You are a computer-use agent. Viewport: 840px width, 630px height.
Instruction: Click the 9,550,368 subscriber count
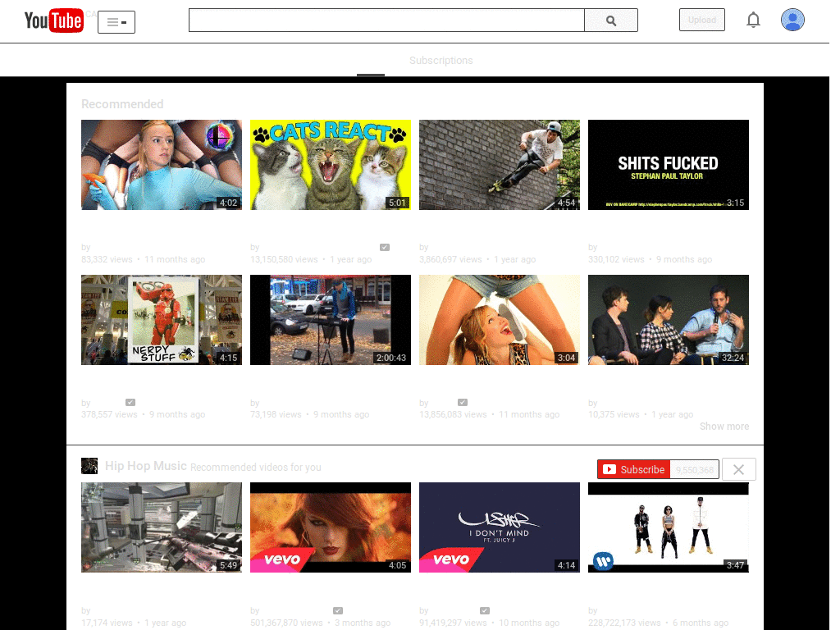coord(694,470)
